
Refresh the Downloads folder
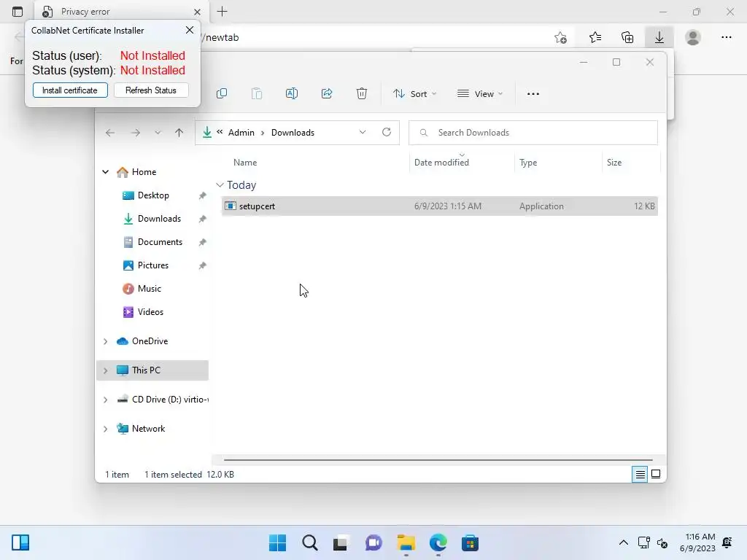click(387, 133)
